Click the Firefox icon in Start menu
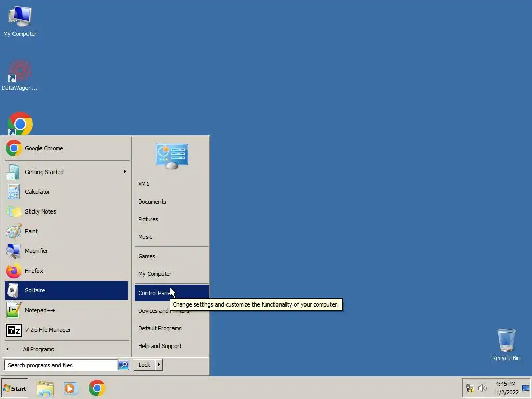 [14, 271]
